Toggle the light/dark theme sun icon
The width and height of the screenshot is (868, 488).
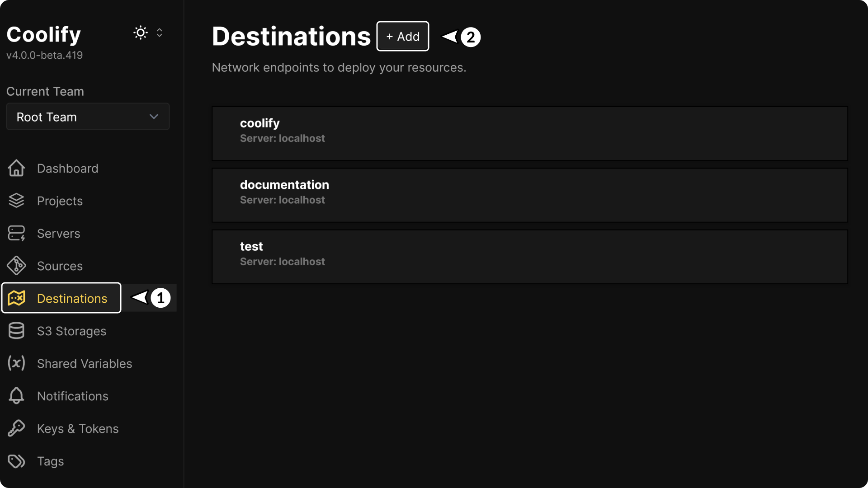click(x=141, y=32)
